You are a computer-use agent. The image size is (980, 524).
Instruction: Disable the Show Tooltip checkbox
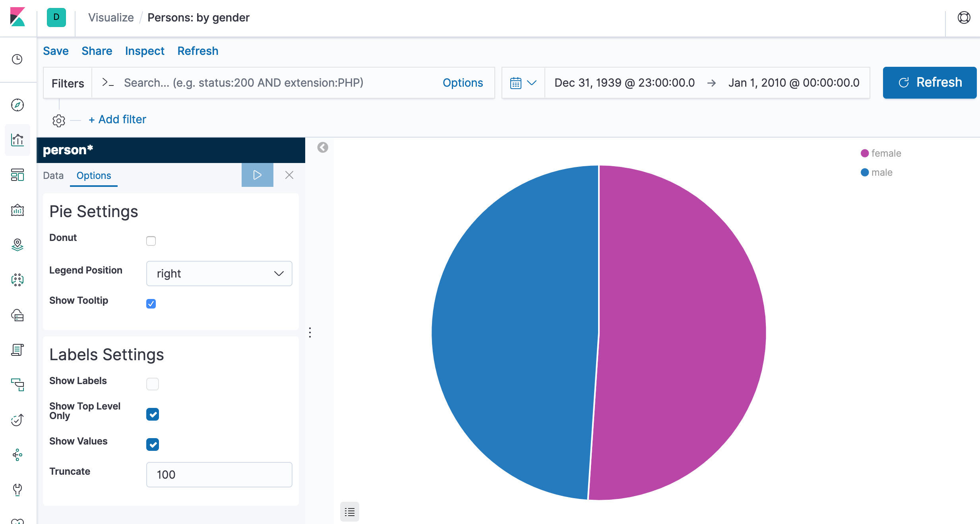(x=151, y=303)
